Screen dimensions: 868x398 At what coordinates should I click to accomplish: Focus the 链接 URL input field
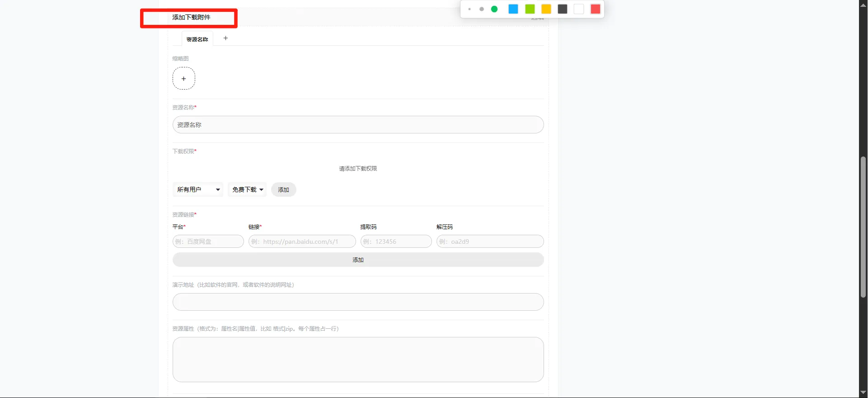(x=302, y=242)
